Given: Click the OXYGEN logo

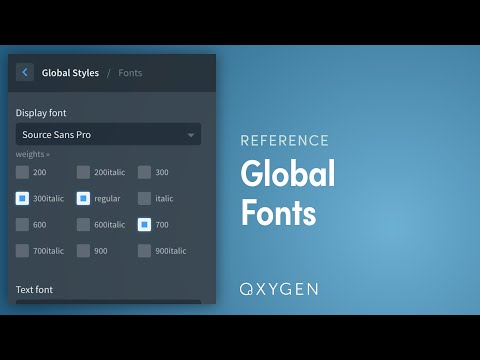Looking at the screenshot, I should tap(279, 289).
